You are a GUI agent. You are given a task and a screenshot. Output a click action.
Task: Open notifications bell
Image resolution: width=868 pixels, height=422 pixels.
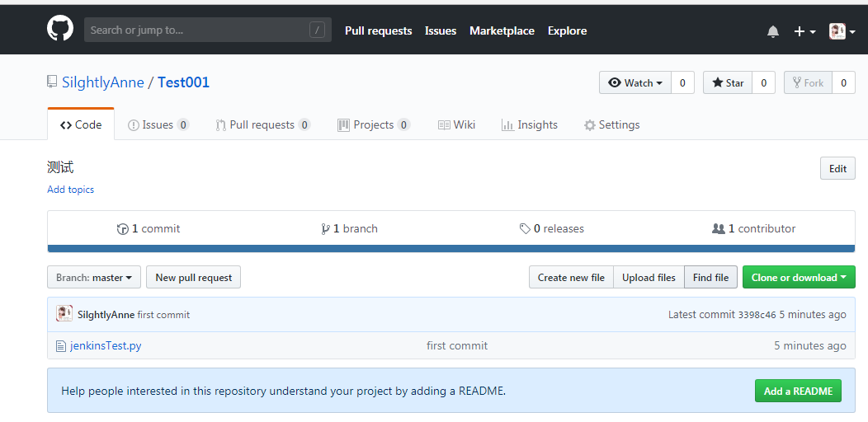click(x=773, y=31)
